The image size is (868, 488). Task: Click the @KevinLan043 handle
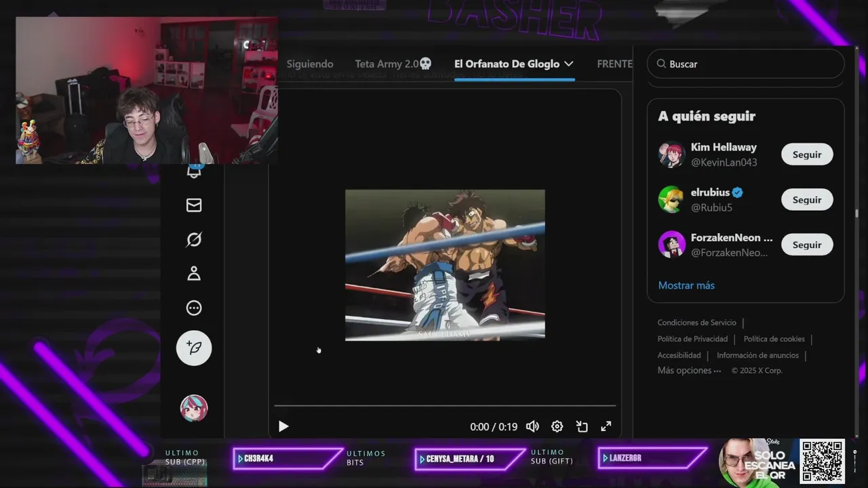click(724, 163)
